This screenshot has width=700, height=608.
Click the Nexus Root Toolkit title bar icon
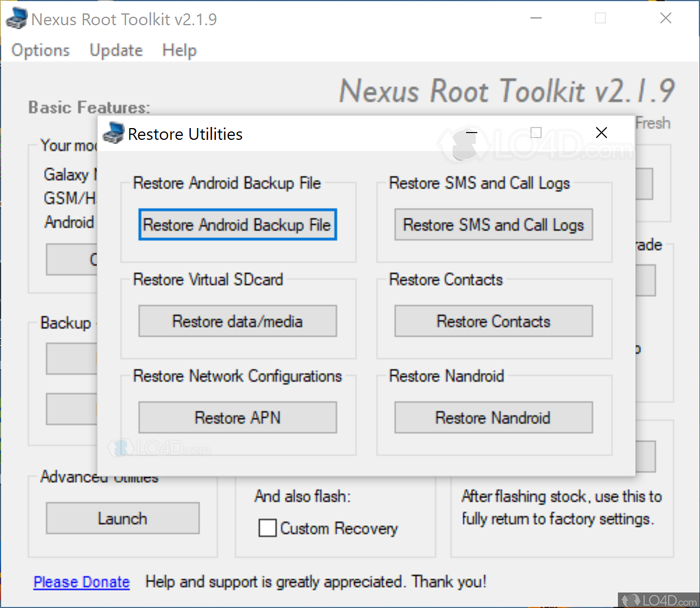click(x=16, y=18)
